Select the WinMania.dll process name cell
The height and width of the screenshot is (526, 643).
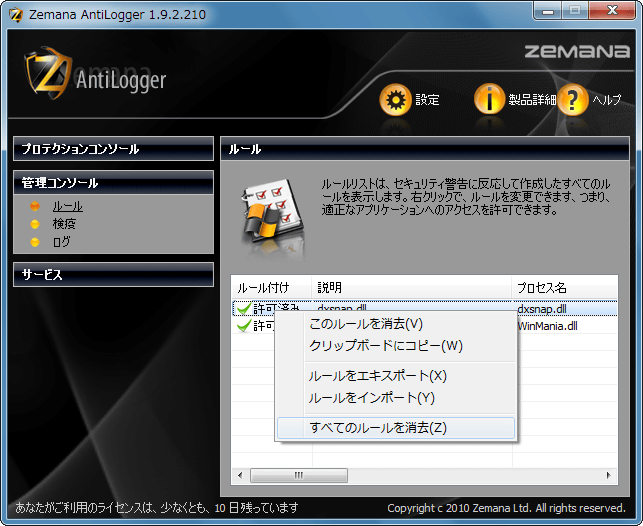(547, 326)
